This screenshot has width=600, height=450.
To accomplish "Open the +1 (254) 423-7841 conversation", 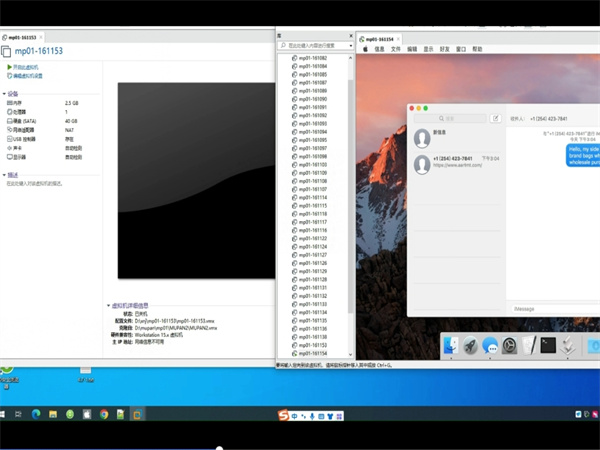I will click(455, 160).
